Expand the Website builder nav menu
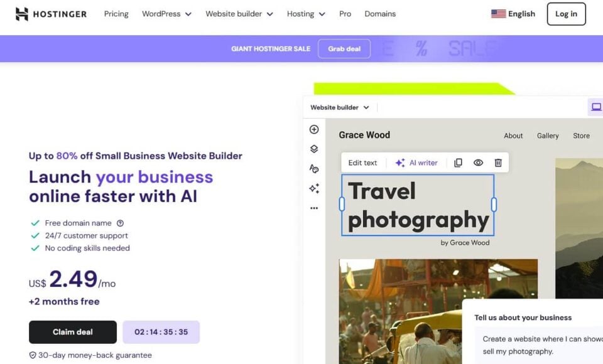This screenshot has height=364, width=603. click(239, 14)
